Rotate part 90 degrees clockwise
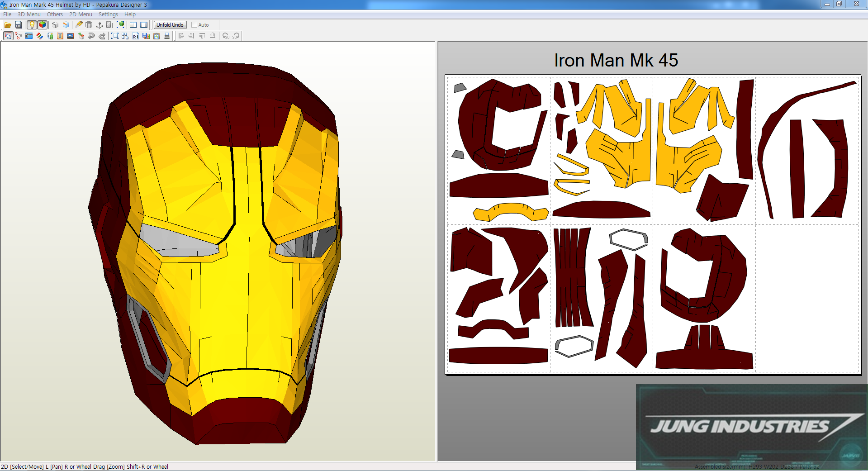 coord(236,36)
